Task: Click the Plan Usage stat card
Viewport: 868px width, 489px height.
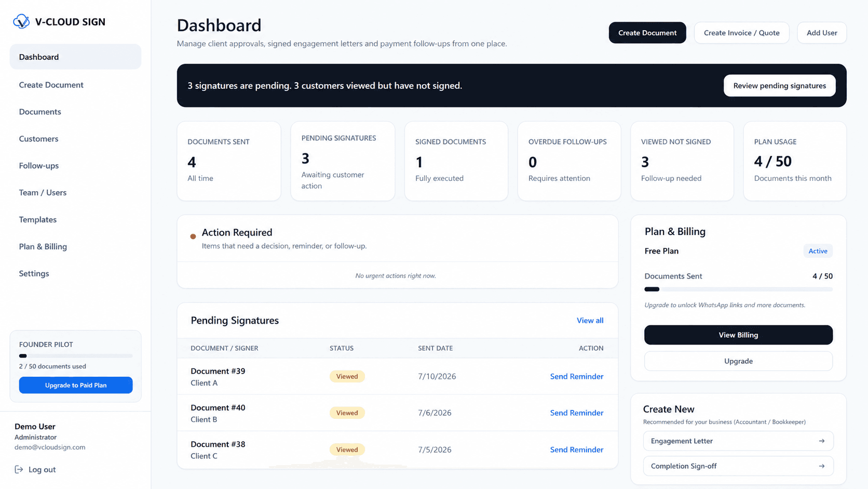Action: (795, 161)
